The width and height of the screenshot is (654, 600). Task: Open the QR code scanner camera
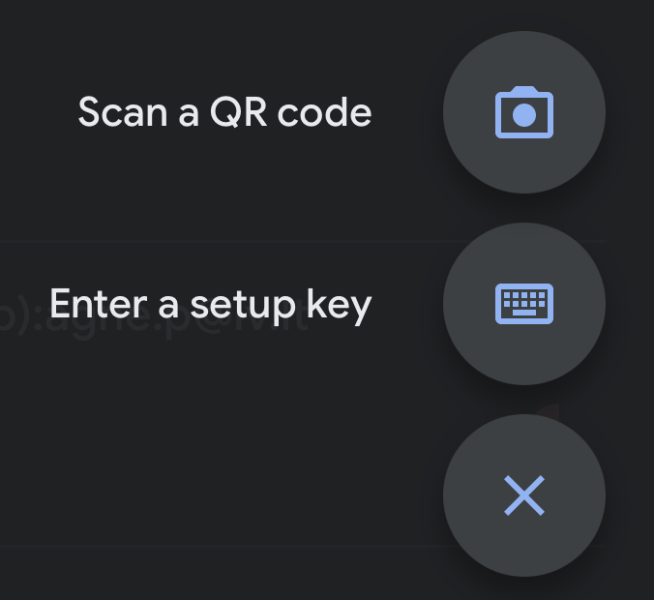(x=524, y=112)
